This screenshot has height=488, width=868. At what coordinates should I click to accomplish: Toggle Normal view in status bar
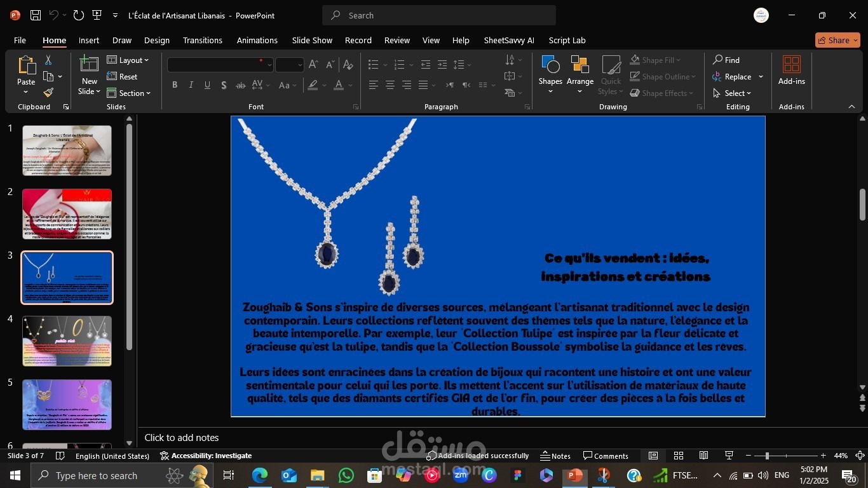653,456
